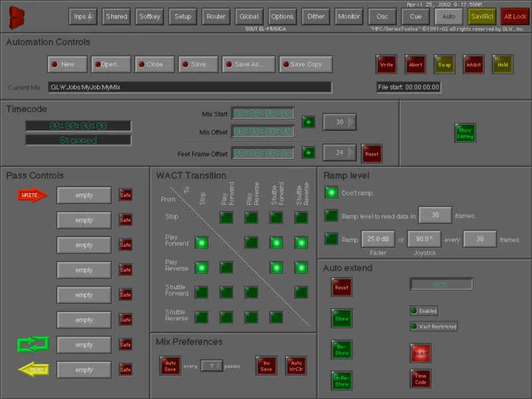
Task: Click the green Un Re-Store button
Action: [x=342, y=381]
